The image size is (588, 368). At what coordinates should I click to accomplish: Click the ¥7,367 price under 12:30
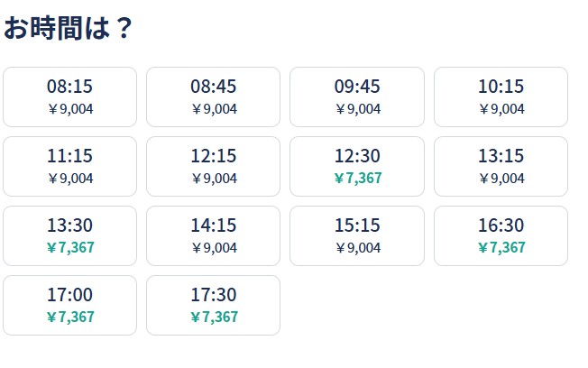click(x=358, y=178)
